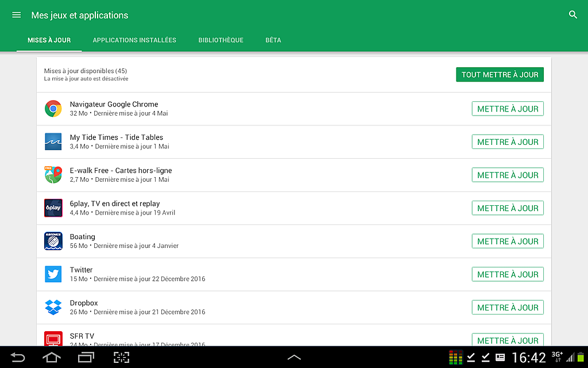Viewport: 588px width, 368px height.
Task: Select 'Dropbox' title text
Action: tap(84, 302)
